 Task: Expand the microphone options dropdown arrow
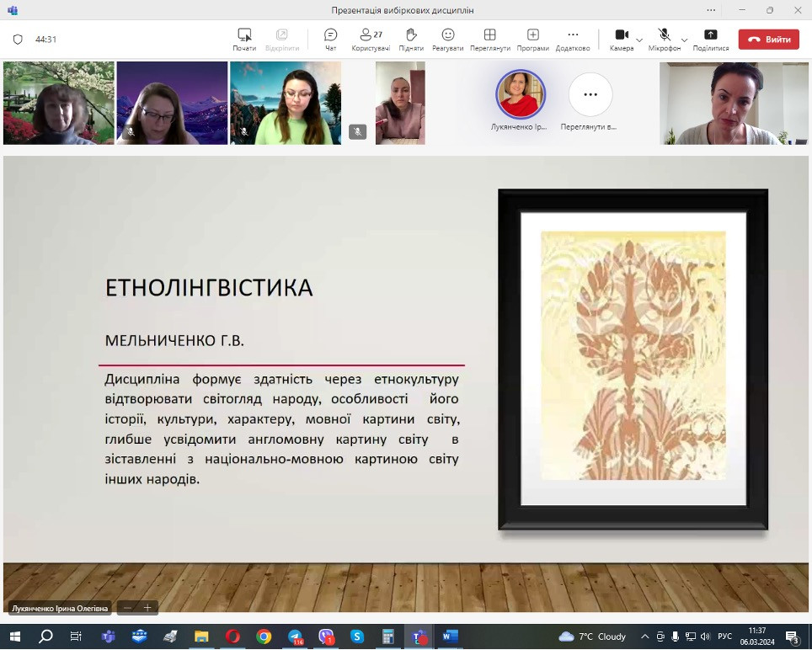coord(684,40)
